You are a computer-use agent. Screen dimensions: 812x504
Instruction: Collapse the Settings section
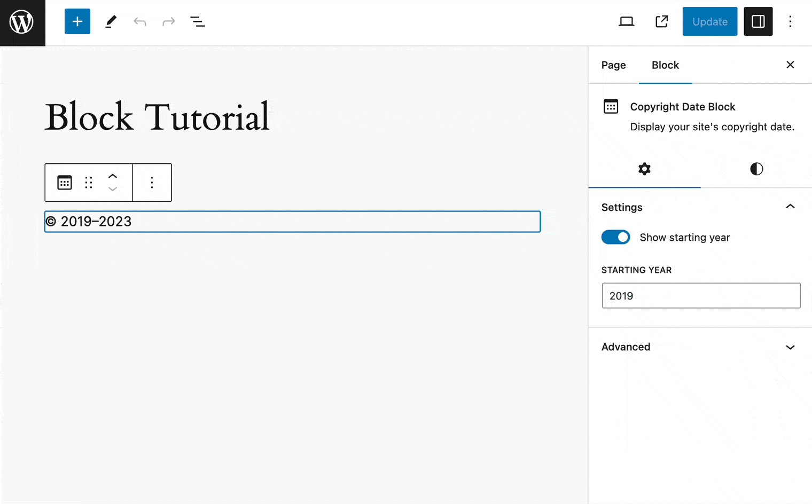coord(791,207)
